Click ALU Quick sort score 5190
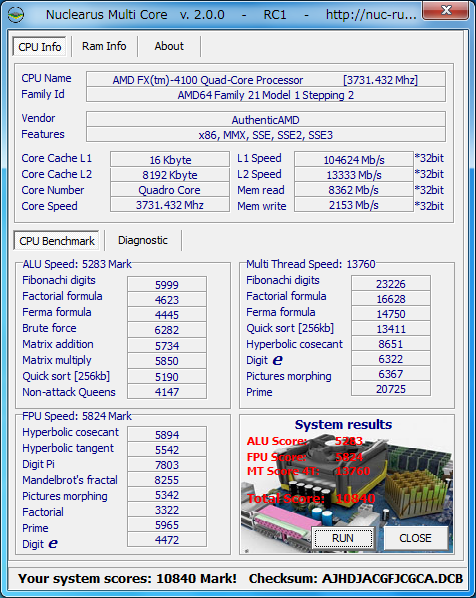The width and height of the screenshot is (476, 598). click(x=167, y=376)
